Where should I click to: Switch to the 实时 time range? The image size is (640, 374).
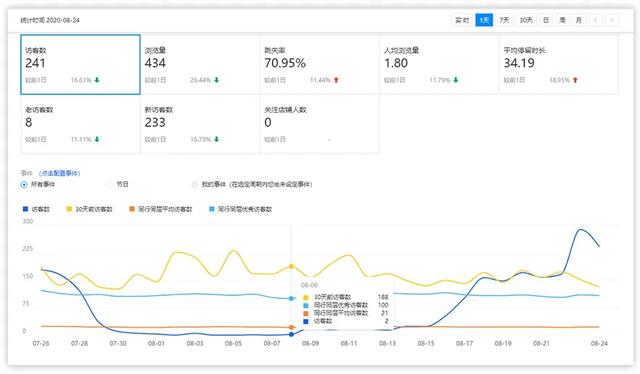(462, 20)
